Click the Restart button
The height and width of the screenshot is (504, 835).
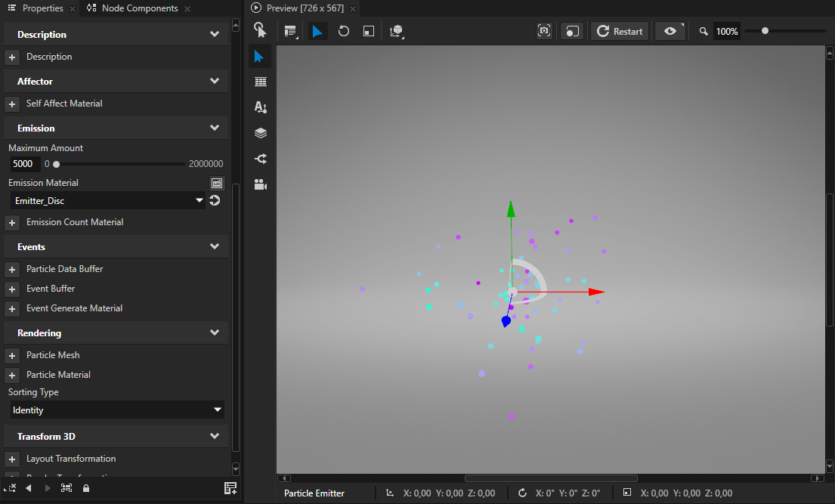[620, 32]
